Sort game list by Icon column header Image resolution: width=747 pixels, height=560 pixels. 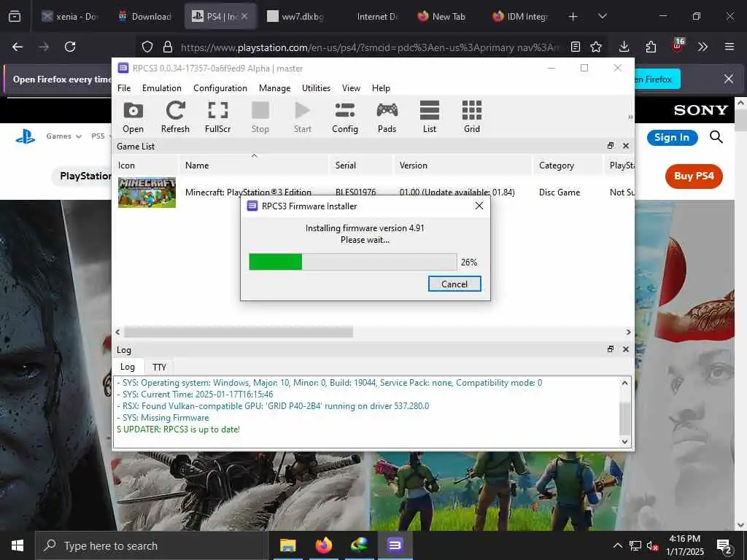147,166
